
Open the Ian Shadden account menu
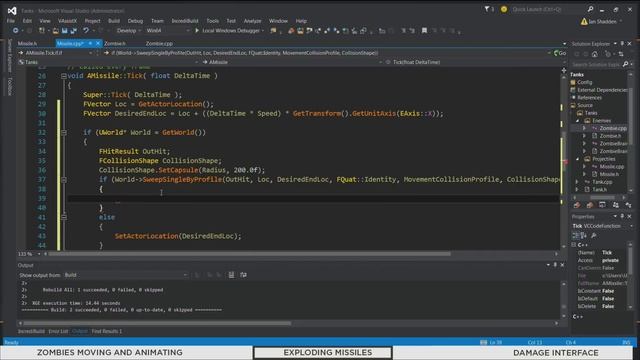(602, 22)
